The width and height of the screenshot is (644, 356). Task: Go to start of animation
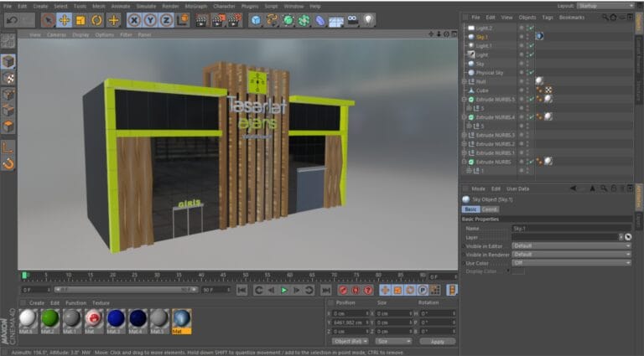(x=241, y=290)
